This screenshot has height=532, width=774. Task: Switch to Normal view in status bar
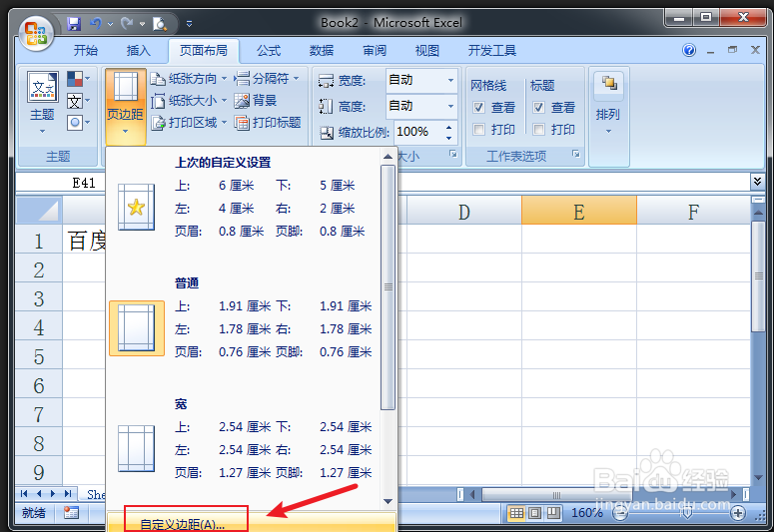(516, 513)
